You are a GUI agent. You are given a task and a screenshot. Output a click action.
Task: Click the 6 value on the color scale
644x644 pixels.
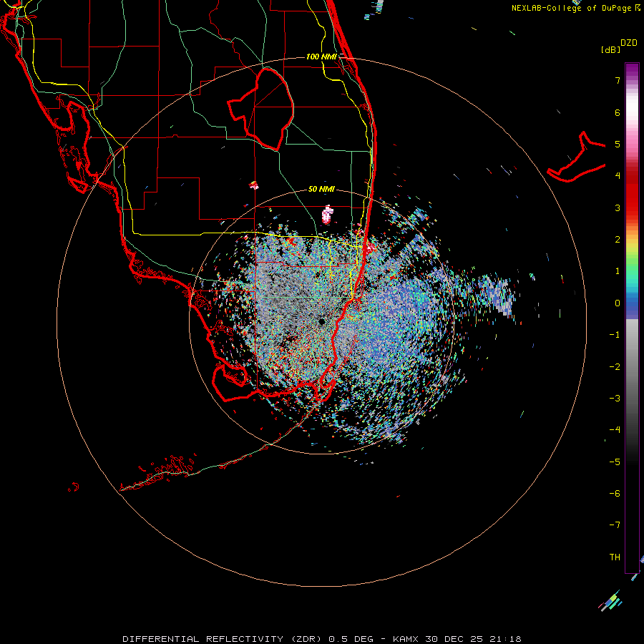[x=618, y=112]
